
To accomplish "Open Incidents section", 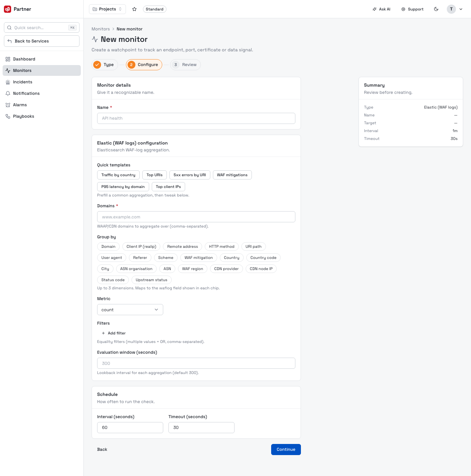I will 42,82.
